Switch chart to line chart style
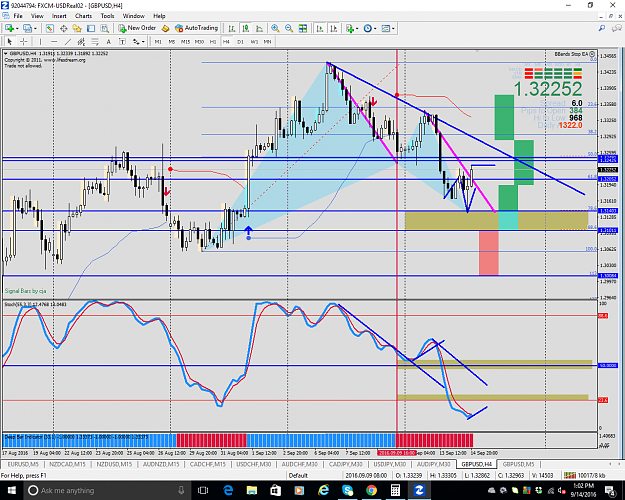This screenshot has height=500, width=625. pyautogui.click(x=259, y=28)
